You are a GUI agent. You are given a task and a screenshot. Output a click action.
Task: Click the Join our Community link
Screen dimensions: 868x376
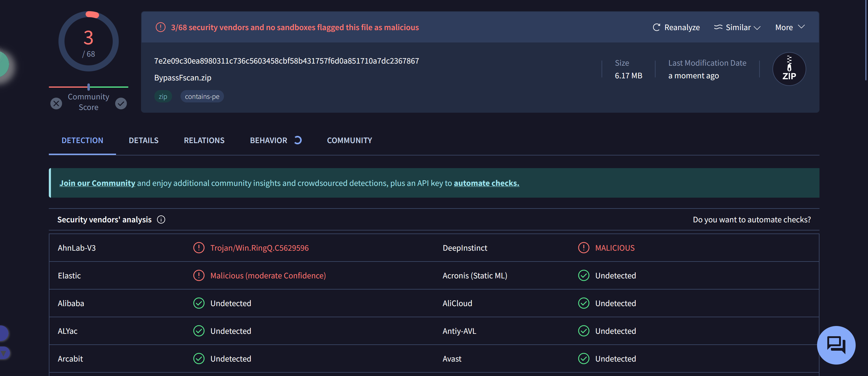[97, 182]
